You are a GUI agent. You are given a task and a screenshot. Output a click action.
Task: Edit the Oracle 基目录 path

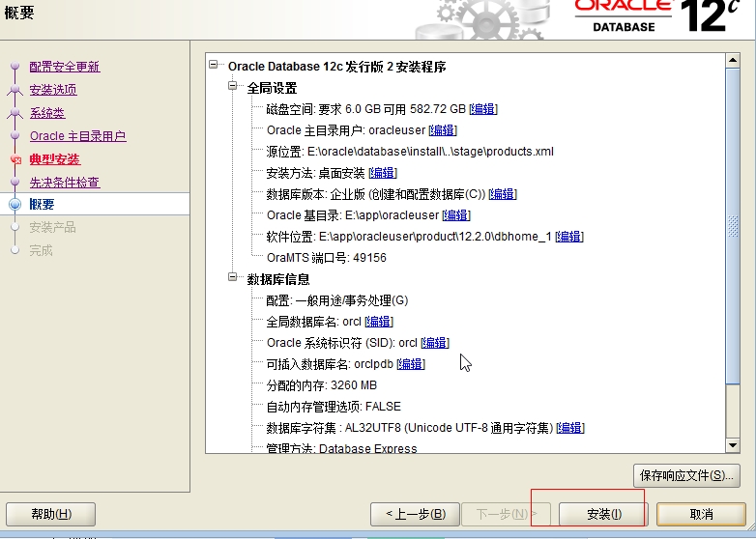pyautogui.click(x=456, y=214)
